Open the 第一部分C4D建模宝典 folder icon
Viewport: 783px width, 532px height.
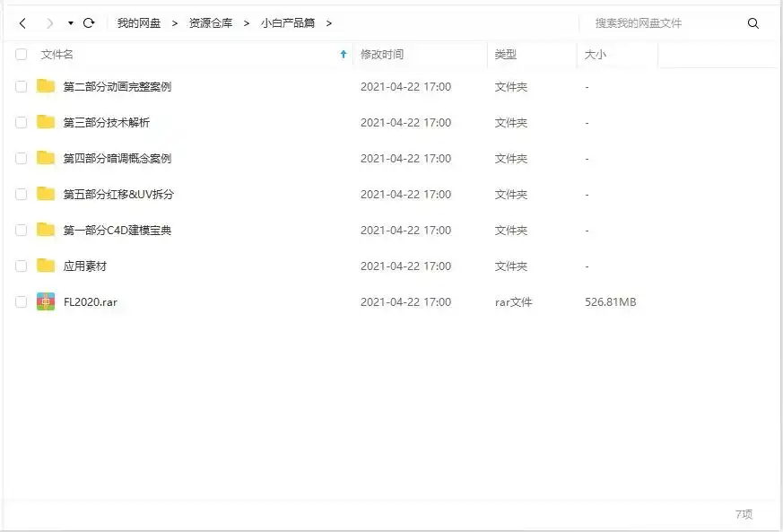coord(44,230)
